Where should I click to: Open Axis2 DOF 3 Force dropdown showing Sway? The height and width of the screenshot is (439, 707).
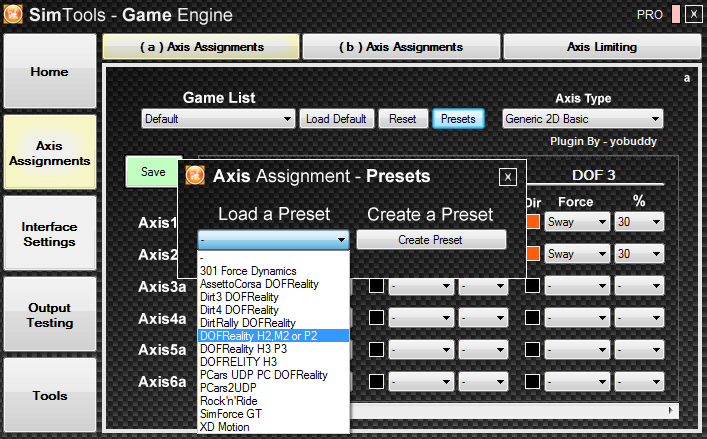[577, 254]
